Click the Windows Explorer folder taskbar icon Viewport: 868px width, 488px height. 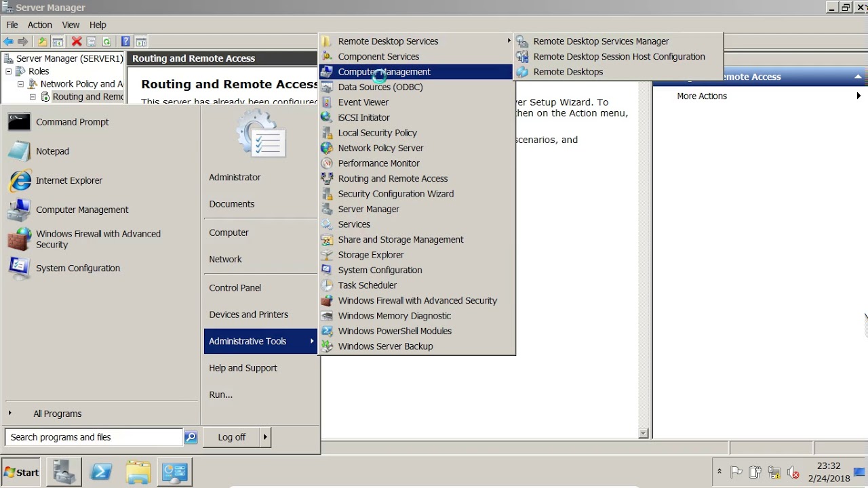[138, 472]
